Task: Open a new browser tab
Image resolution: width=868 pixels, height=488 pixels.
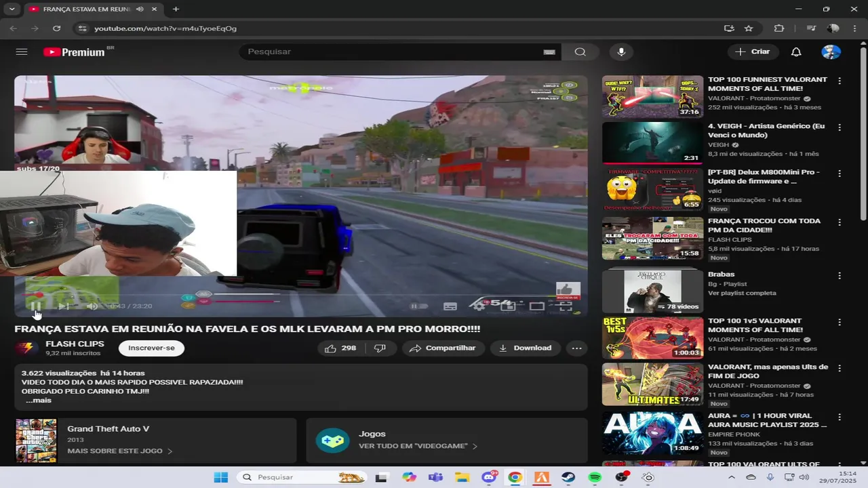Action: click(176, 9)
